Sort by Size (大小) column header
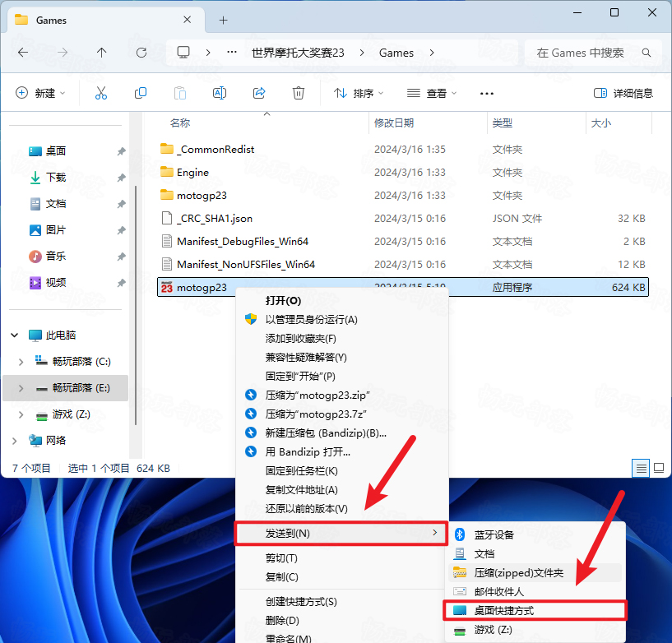 [x=601, y=123]
